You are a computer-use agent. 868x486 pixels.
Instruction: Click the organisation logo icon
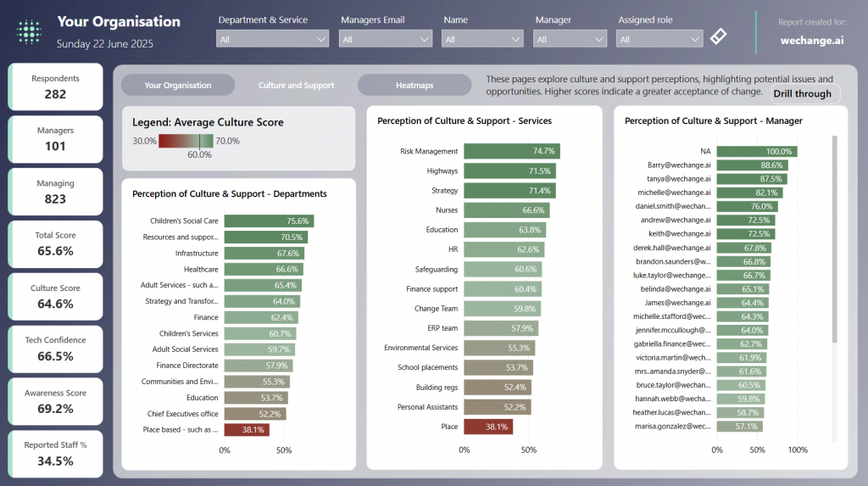click(29, 31)
